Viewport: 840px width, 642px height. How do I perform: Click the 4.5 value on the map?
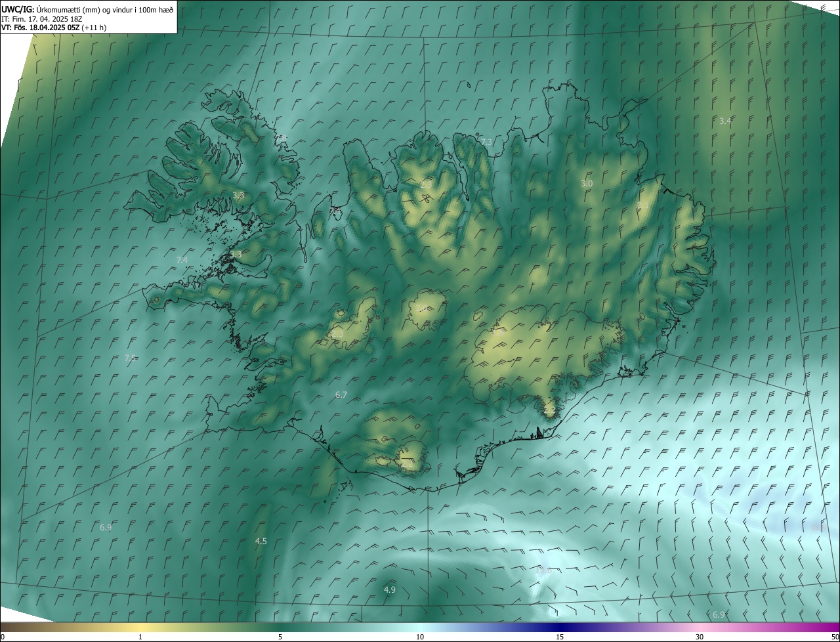(x=261, y=541)
